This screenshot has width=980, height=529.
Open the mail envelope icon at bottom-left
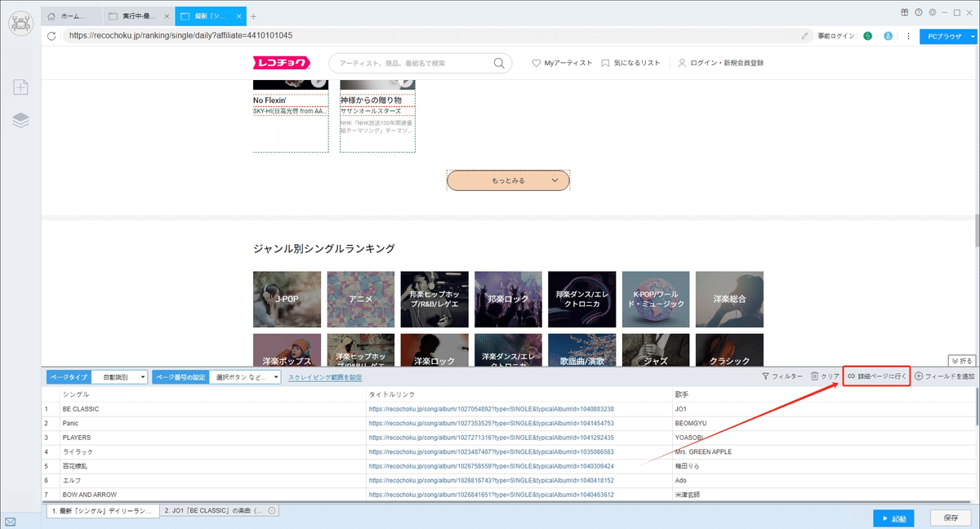(10, 522)
